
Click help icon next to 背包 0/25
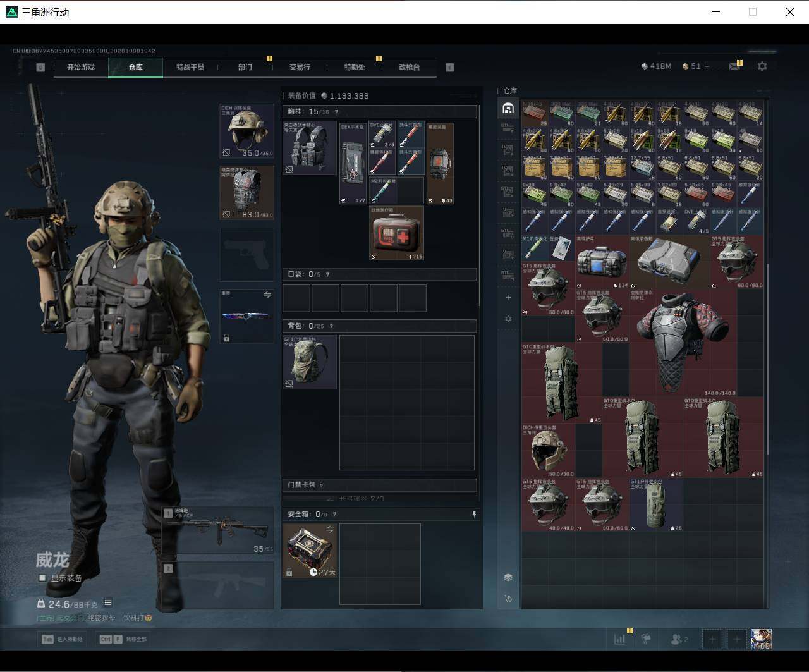(331, 326)
